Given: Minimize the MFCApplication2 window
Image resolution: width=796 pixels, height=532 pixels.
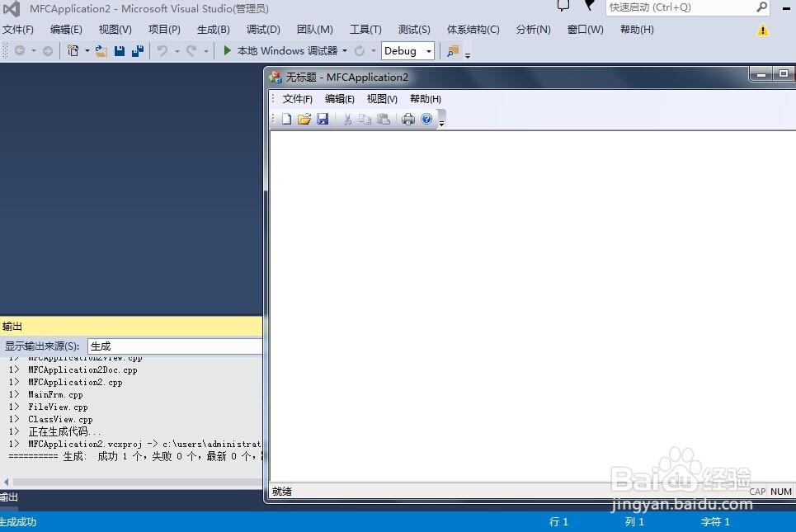Looking at the screenshot, I should [x=761, y=74].
